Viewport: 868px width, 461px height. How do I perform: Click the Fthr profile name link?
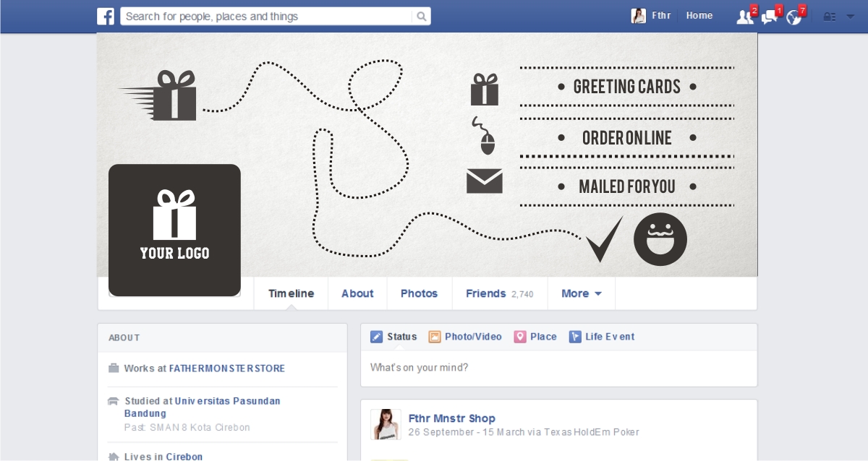pyautogui.click(x=661, y=16)
